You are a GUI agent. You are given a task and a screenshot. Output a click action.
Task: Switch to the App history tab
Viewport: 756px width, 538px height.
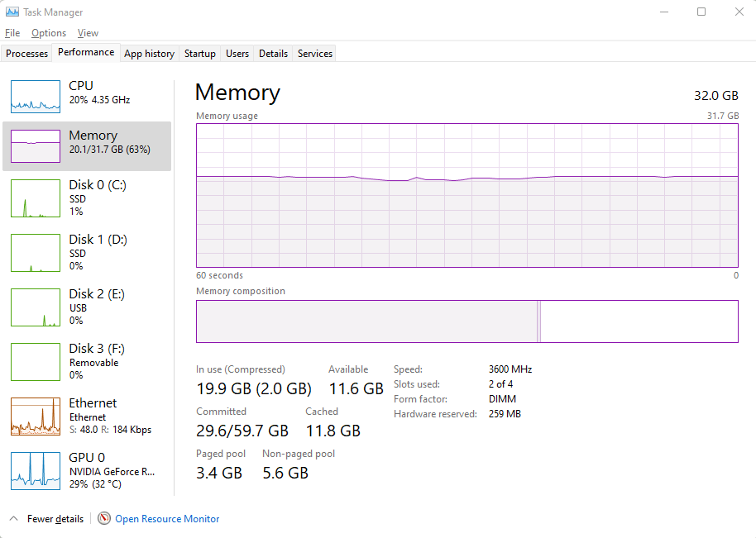pyautogui.click(x=149, y=53)
